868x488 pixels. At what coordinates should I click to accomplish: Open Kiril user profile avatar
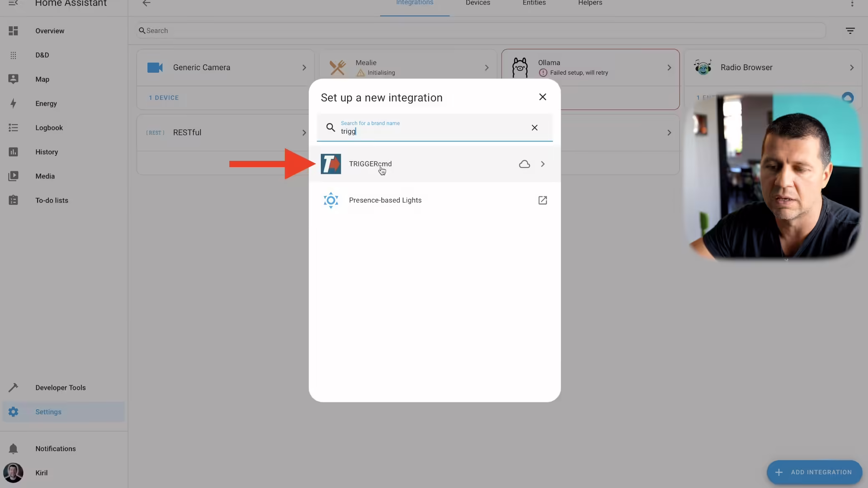pyautogui.click(x=13, y=473)
